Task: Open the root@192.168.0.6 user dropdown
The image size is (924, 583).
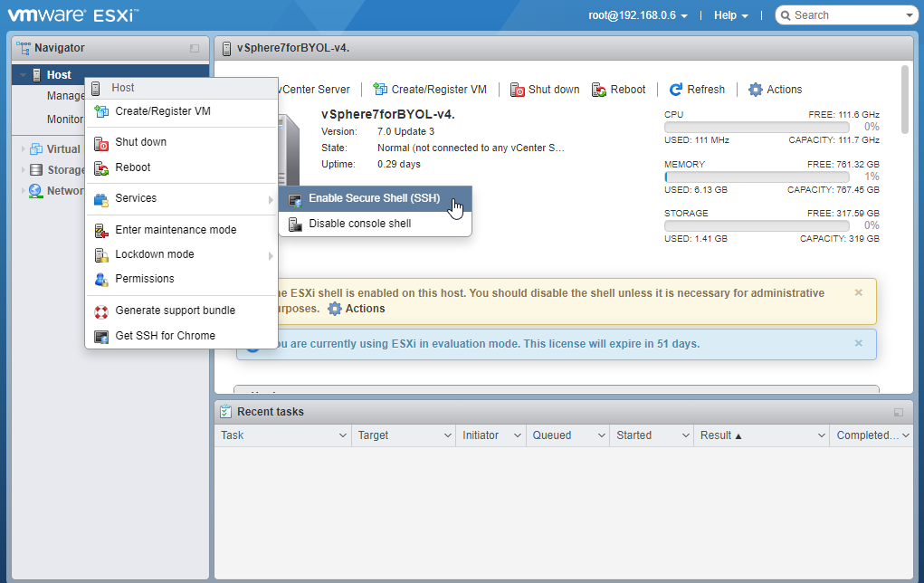Action: coord(638,15)
